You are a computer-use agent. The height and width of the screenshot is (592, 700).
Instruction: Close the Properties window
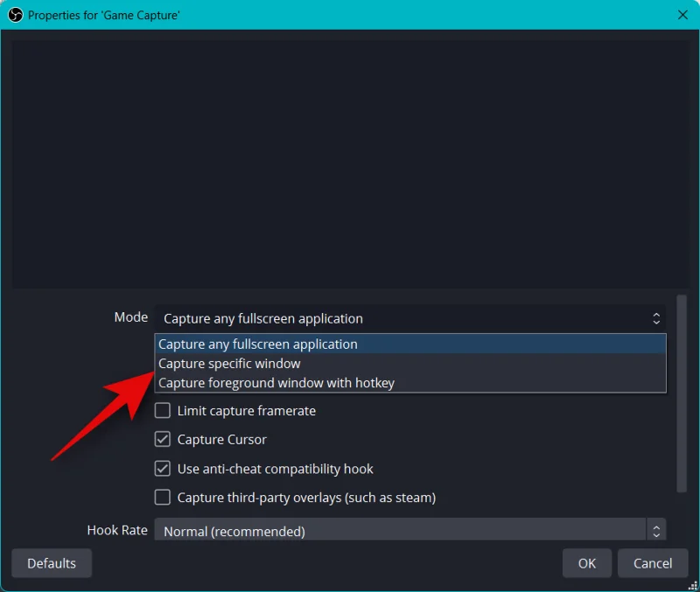[x=682, y=15]
